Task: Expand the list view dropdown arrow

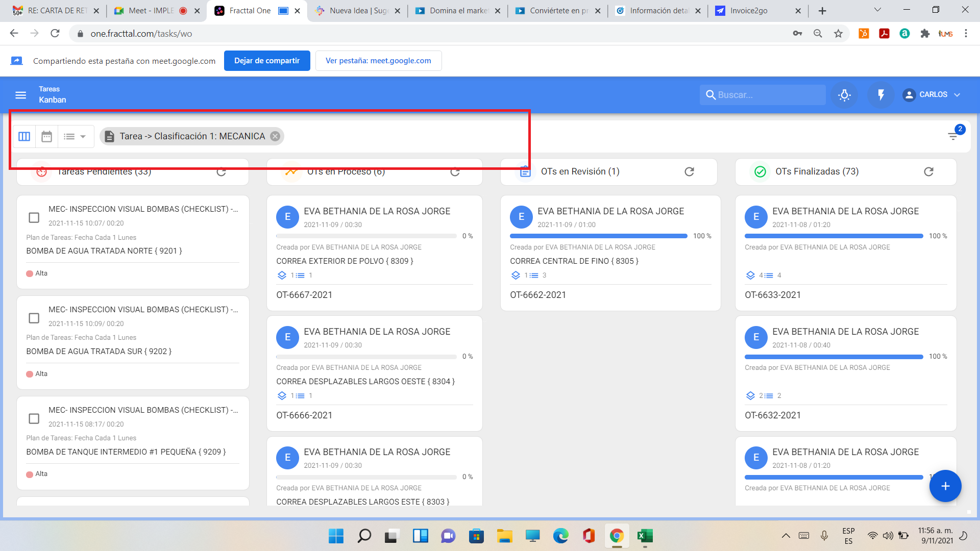Action: tap(83, 136)
